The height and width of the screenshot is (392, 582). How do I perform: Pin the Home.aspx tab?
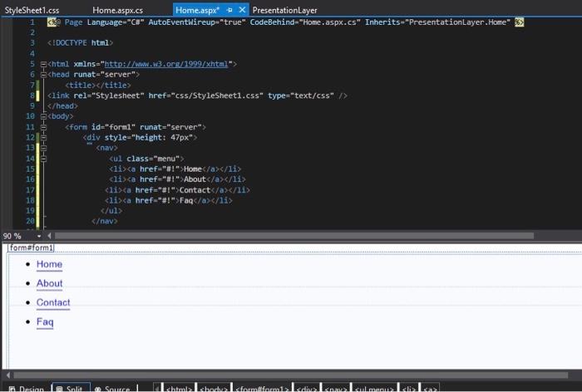(229, 10)
